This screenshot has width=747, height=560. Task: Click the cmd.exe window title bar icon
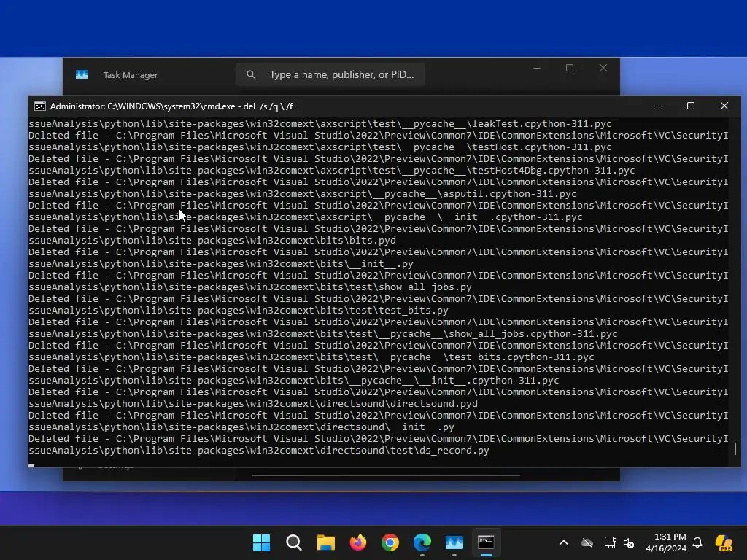[40, 106]
